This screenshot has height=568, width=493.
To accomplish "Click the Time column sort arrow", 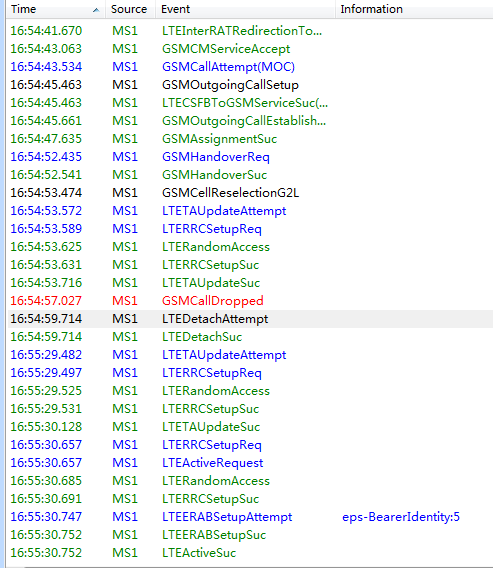I will point(96,11).
